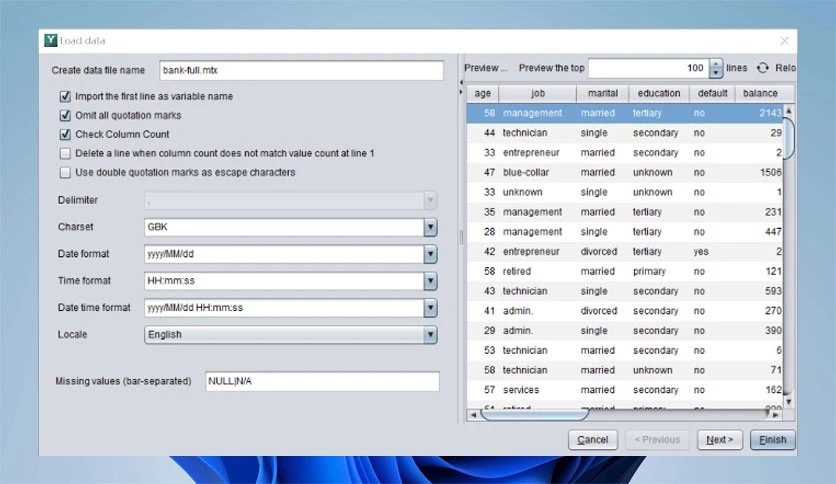The image size is (836, 484).
Task: Open the Charset dropdown showing GBK
Action: coord(430,227)
